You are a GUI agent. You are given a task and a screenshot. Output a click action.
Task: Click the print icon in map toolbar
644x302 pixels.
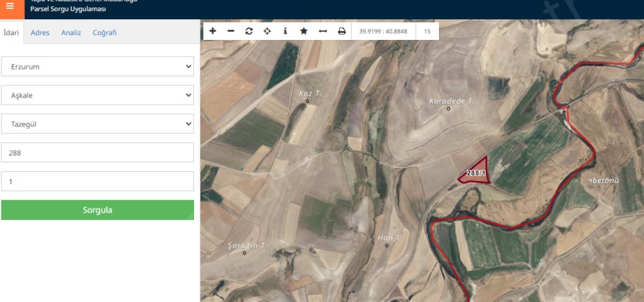(341, 31)
